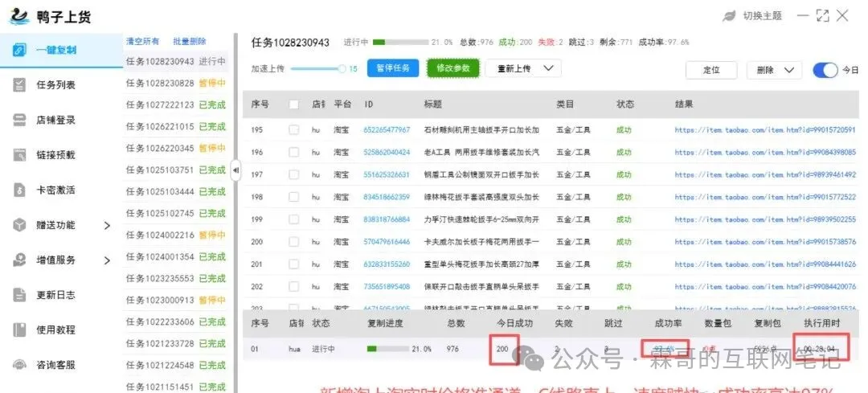Click the 一键复制 sidebar icon
This screenshot has height=393, width=868.
coord(19,50)
